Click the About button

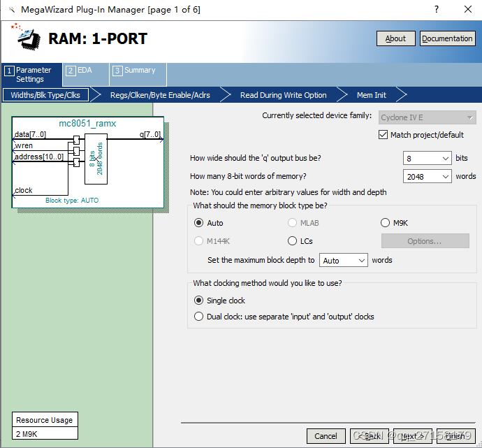click(x=396, y=38)
